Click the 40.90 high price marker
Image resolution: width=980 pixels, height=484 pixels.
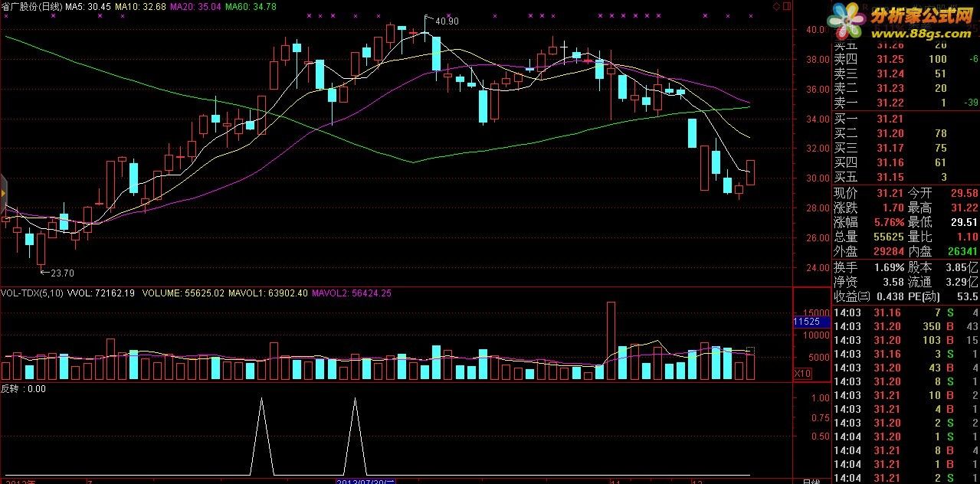[447, 21]
